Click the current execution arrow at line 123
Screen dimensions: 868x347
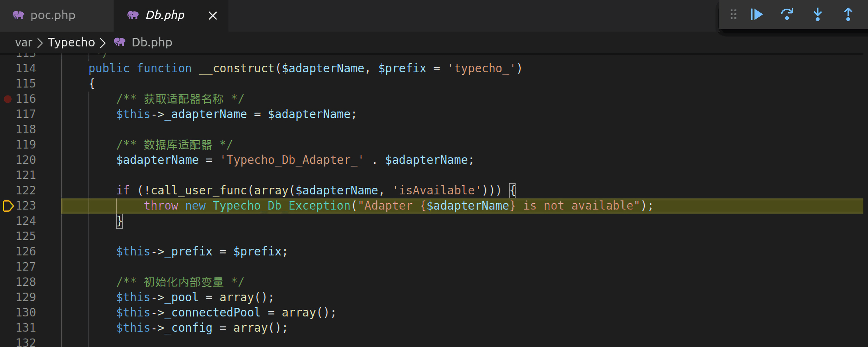tap(8, 206)
